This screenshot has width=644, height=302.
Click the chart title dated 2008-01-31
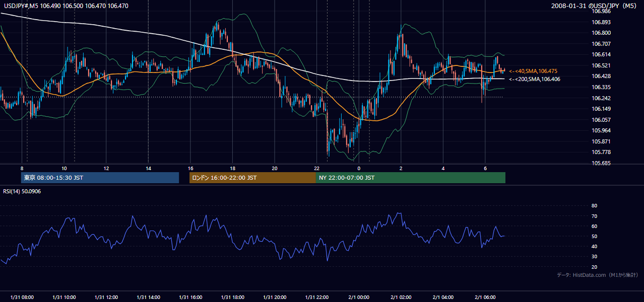(x=595, y=6)
